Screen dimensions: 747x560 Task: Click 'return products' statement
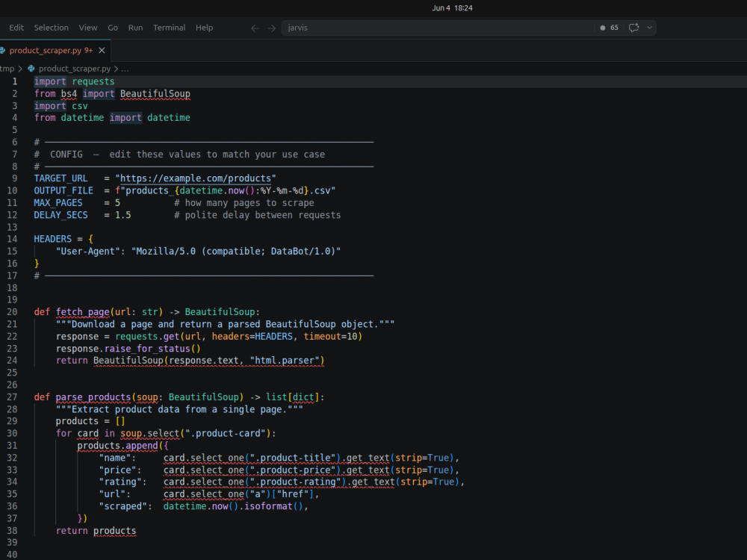pos(96,530)
